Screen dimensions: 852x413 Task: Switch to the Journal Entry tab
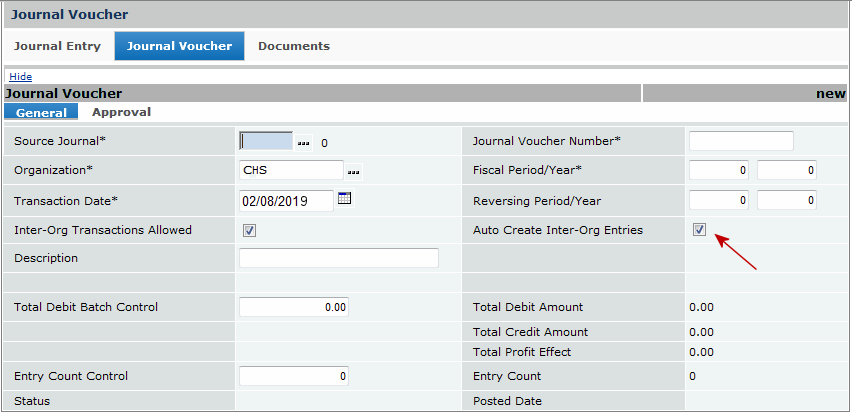click(x=57, y=46)
